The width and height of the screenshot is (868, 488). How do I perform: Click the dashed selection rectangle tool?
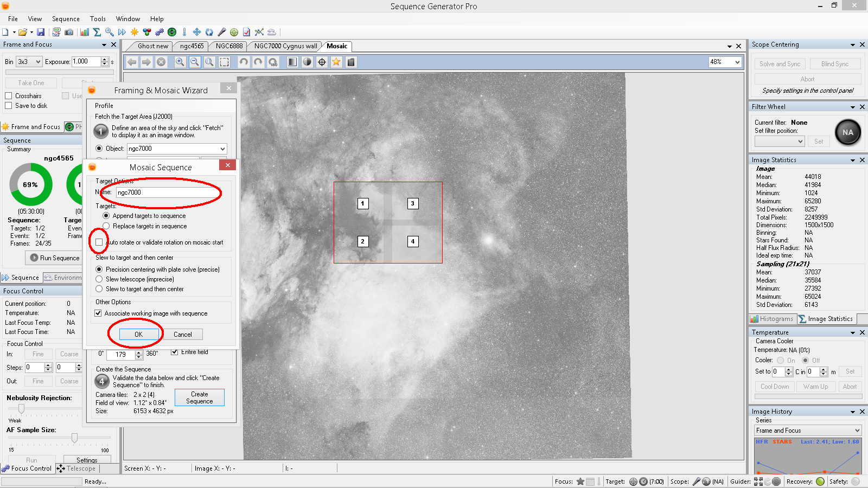pyautogui.click(x=224, y=62)
